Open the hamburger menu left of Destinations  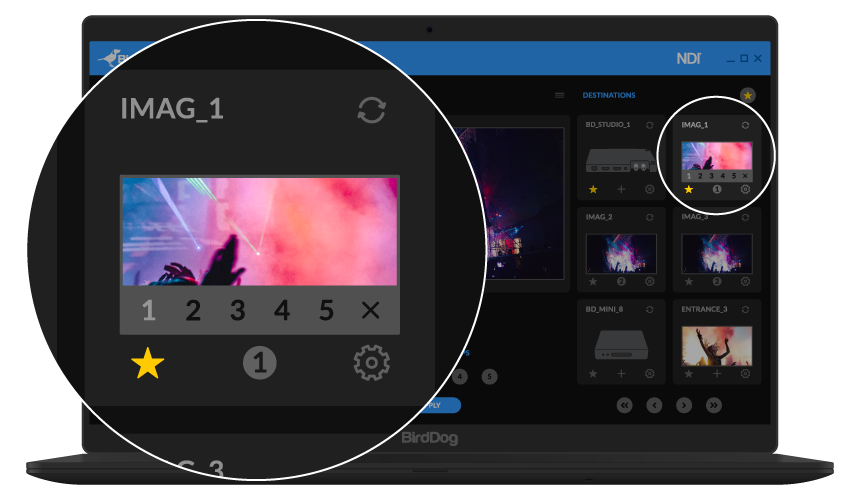click(x=559, y=95)
